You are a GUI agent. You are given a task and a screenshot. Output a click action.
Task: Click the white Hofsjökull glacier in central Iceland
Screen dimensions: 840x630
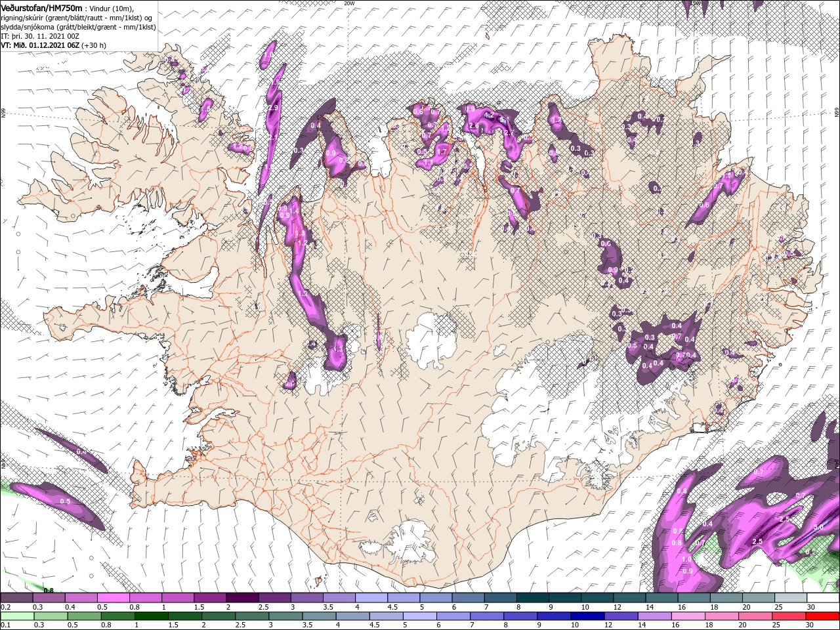432,341
